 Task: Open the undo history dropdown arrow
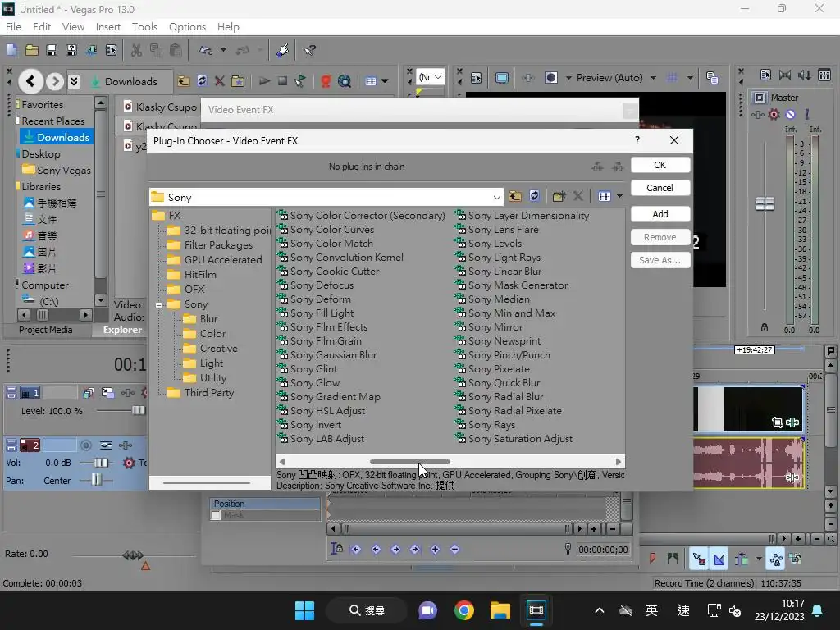click(223, 50)
